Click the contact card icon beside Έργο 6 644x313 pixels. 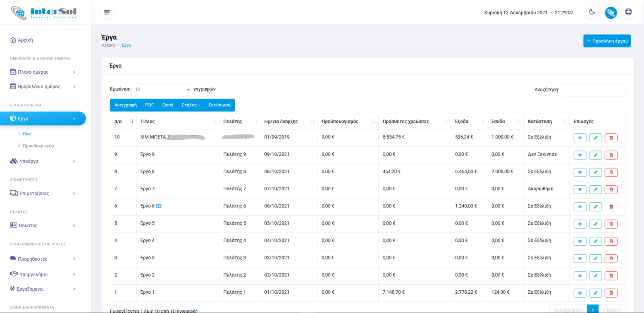(158, 206)
